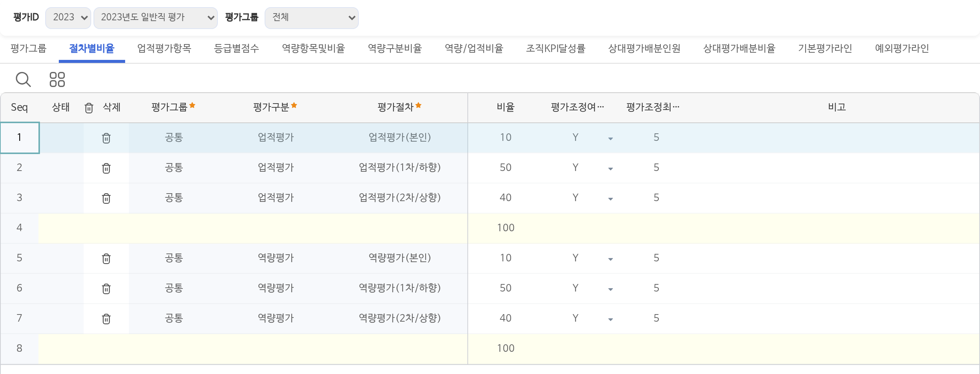Delete row 업적평가(본인) with trash icon

[x=106, y=138]
